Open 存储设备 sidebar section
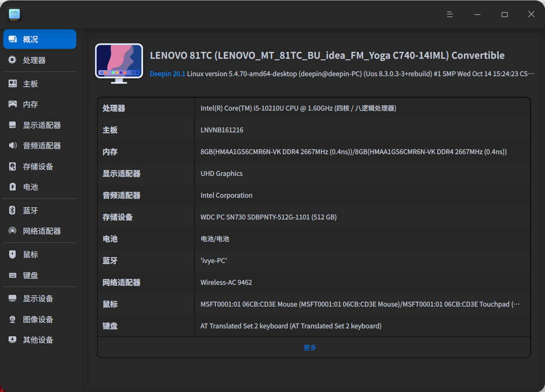Image resolution: width=545 pixels, height=392 pixels. (x=40, y=166)
